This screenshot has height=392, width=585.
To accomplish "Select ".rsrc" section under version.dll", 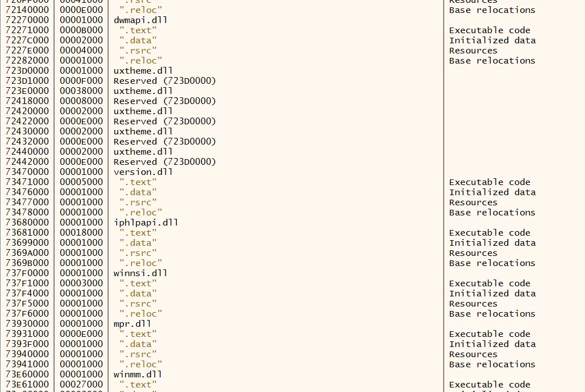I will 138,202.
